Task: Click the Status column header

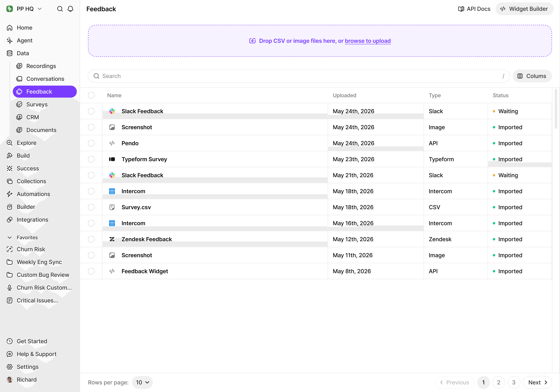Action: pyautogui.click(x=501, y=95)
